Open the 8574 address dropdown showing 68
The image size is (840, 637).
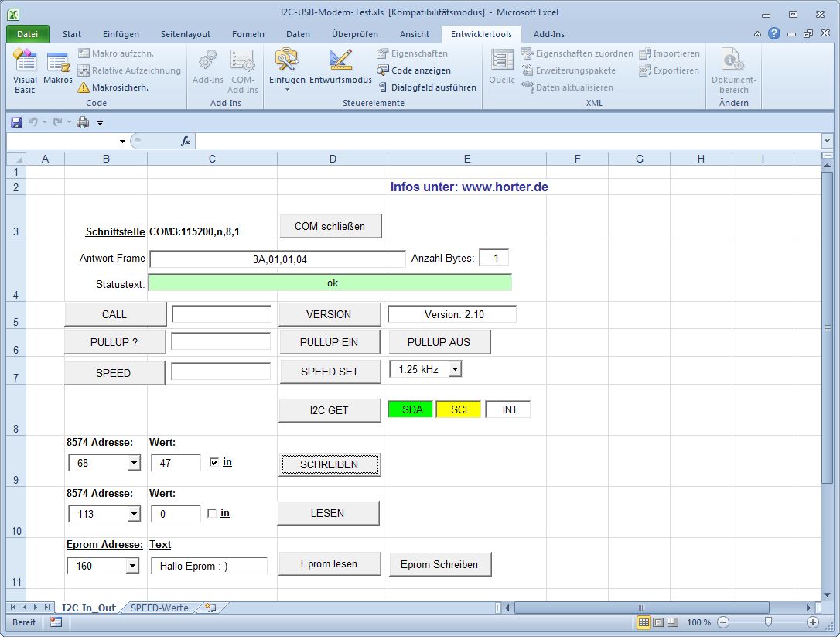(134, 463)
